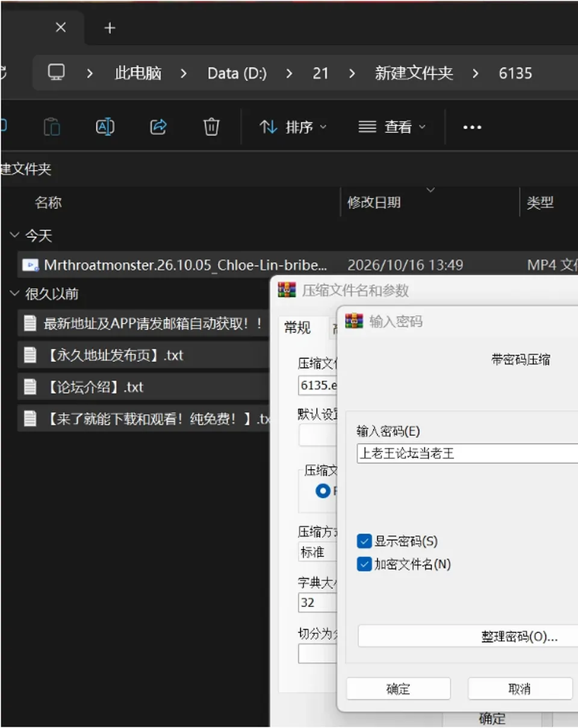Screen dimensions: 578x728
Task: Open the 查看 view dropdown
Action: tap(393, 127)
